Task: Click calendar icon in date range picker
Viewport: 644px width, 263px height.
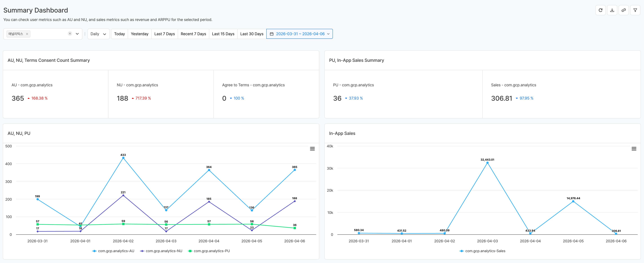Action: pos(272,34)
